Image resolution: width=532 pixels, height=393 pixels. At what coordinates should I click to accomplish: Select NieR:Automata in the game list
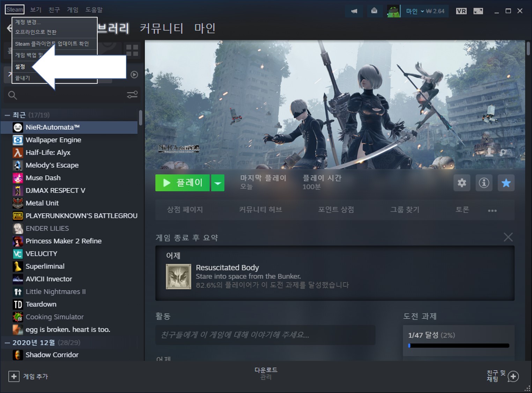[69, 128]
